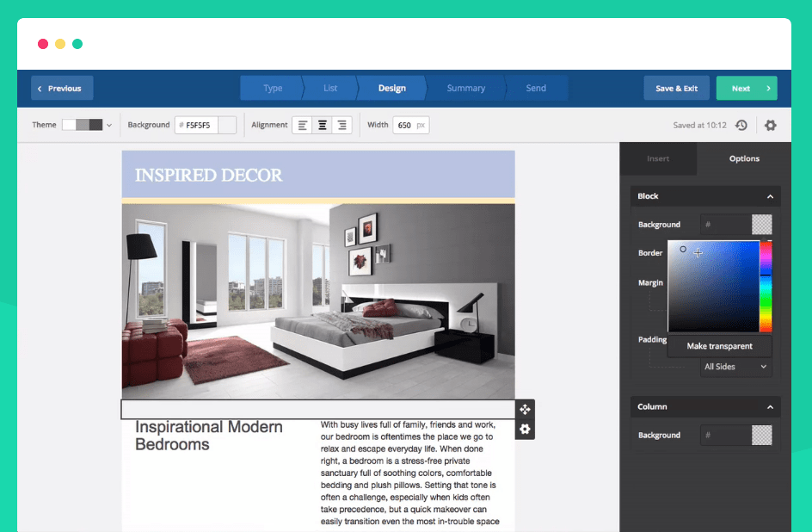This screenshot has width=812, height=532.
Task: Click the bedroom article paragraph text
Action: (410, 473)
